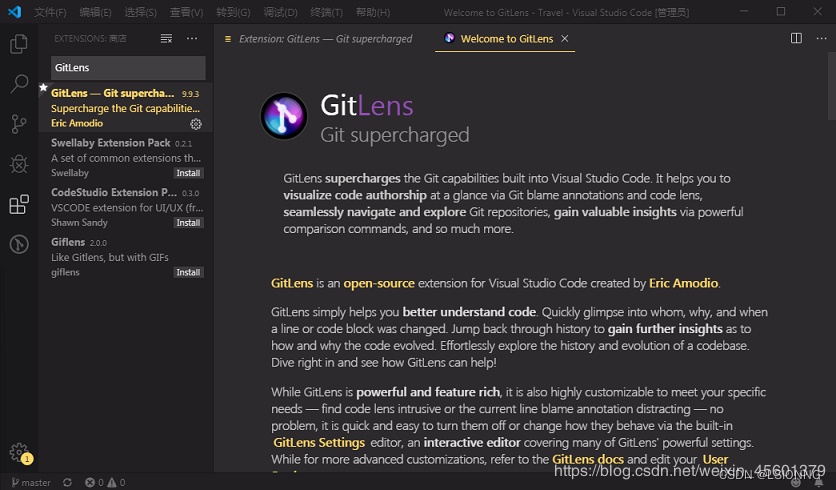Viewport: 836px width, 490px height.
Task: Install CodeStudio Extension Pack
Action: point(189,223)
